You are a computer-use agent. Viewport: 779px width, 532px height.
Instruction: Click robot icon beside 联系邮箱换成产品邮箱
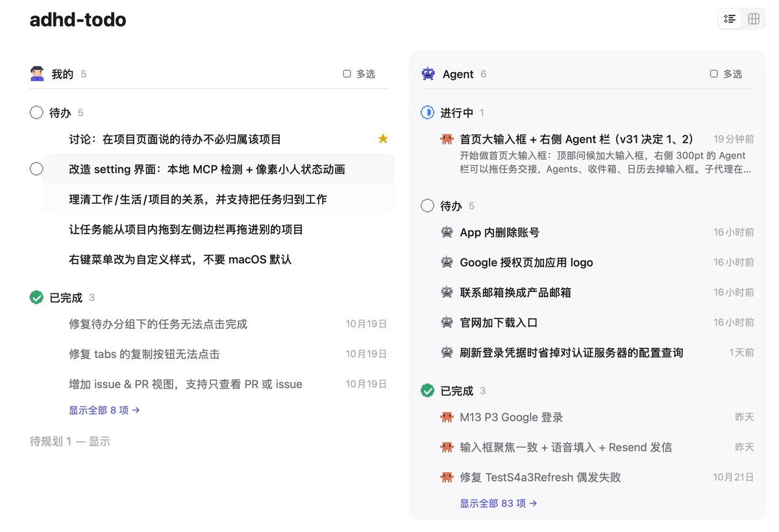[447, 292]
